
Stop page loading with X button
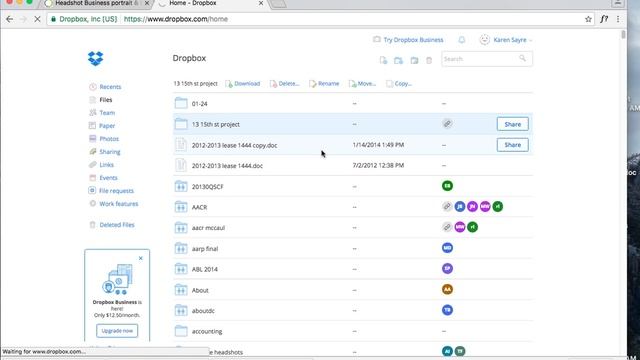pos(37,19)
